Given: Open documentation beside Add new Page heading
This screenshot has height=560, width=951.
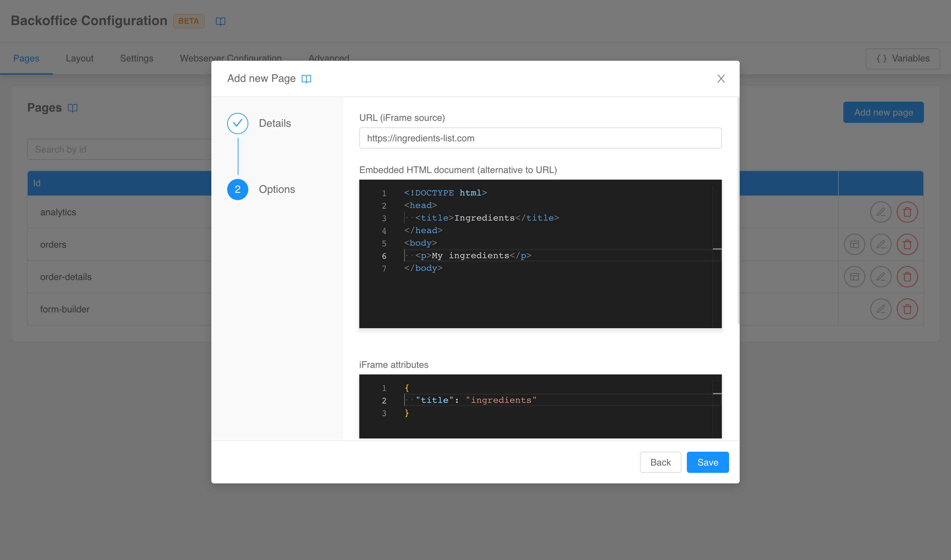Looking at the screenshot, I should point(306,79).
